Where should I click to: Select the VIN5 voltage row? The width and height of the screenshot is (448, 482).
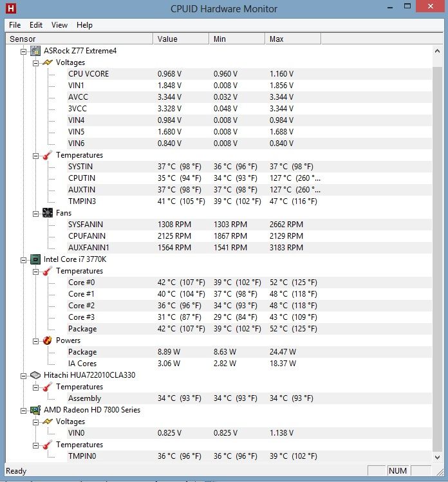click(x=249, y=132)
